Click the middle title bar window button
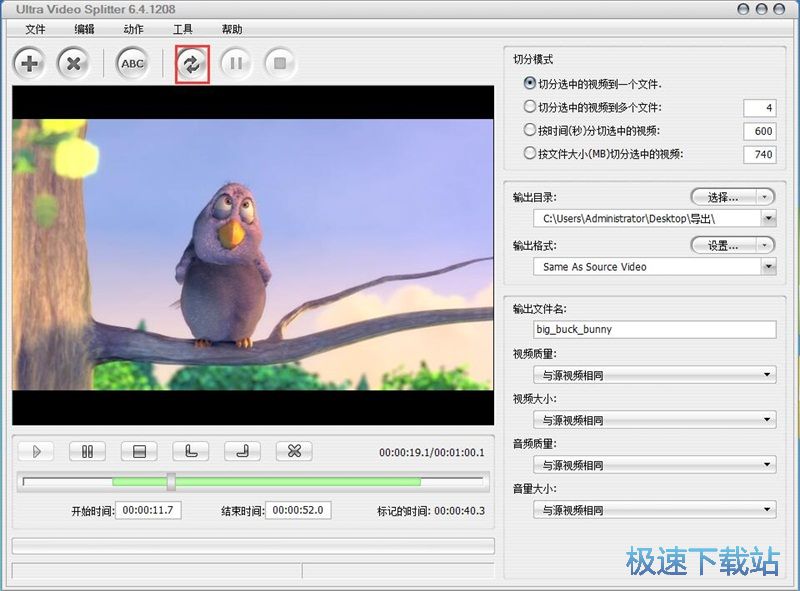 762,9
